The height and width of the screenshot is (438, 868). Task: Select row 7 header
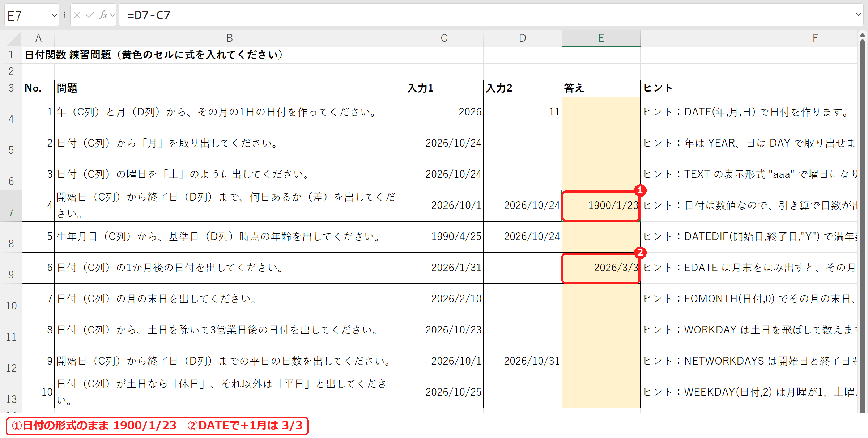pos(11,206)
